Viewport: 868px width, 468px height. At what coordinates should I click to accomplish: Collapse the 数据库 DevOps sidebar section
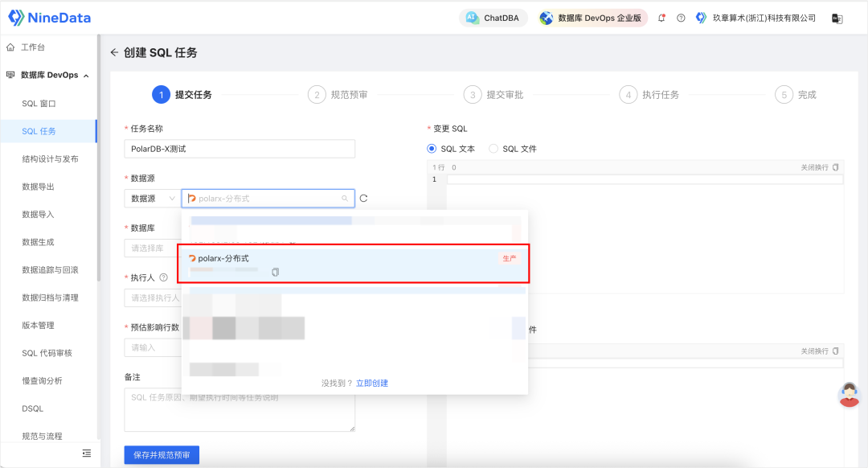click(x=86, y=76)
